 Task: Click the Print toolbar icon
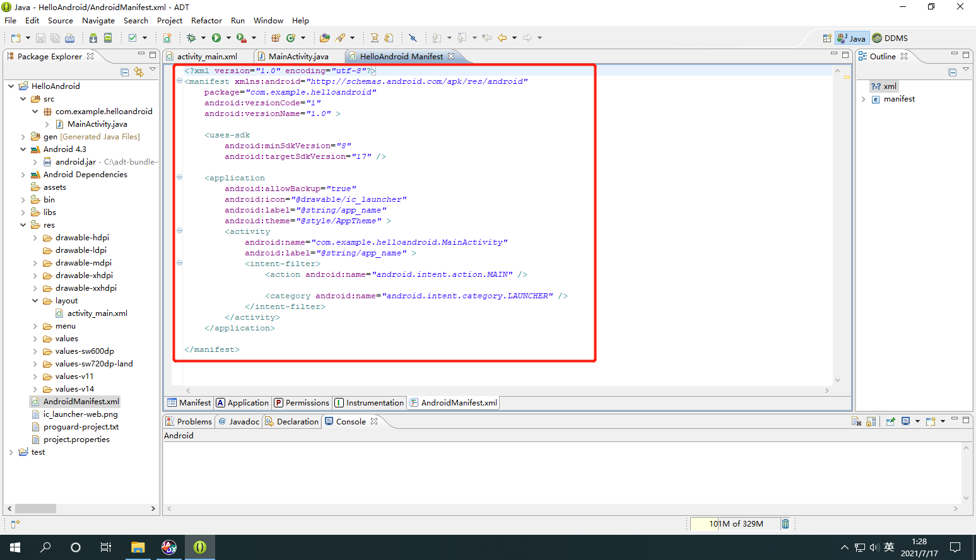tap(69, 38)
